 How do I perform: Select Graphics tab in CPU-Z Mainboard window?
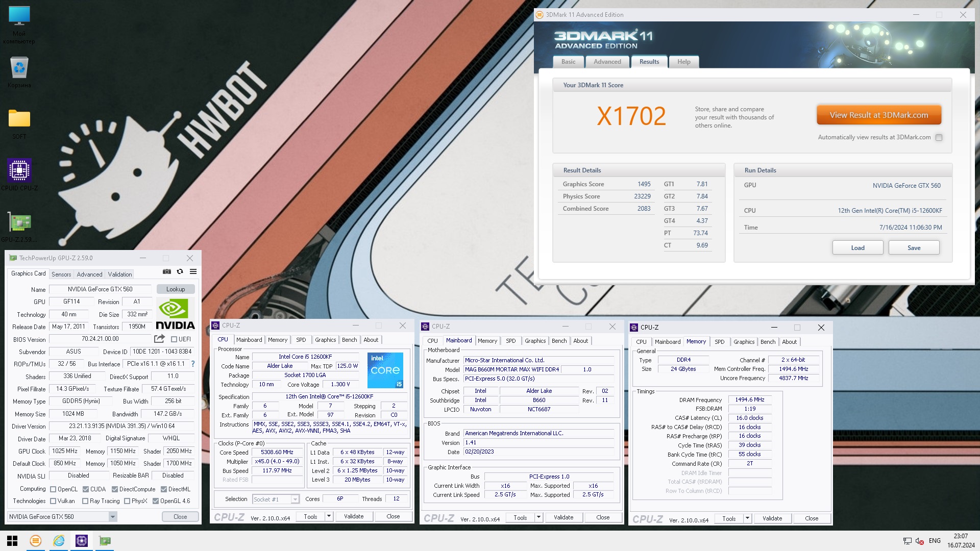point(535,341)
